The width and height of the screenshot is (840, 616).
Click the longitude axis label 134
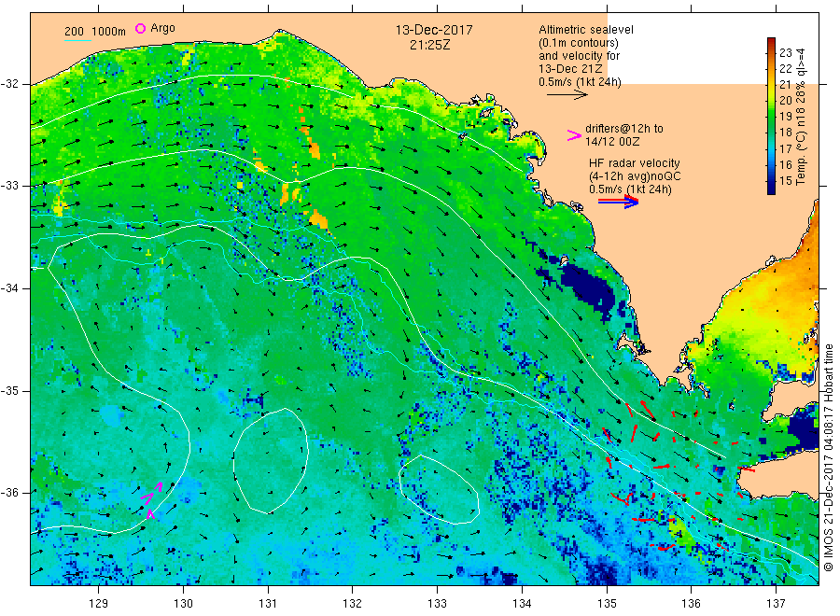tap(522, 604)
